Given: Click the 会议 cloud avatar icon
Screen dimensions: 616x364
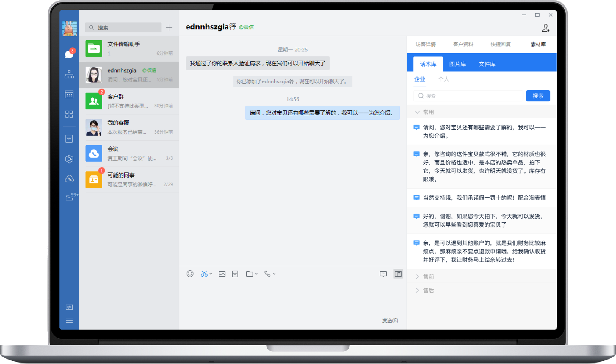Looking at the screenshot, I should (94, 153).
